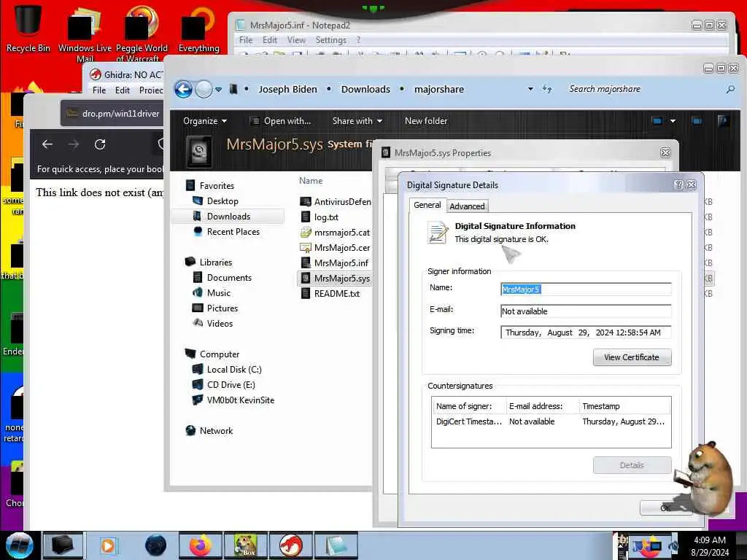Open the address bar history dropdown
This screenshot has width=747, height=560.
click(x=530, y=89)
